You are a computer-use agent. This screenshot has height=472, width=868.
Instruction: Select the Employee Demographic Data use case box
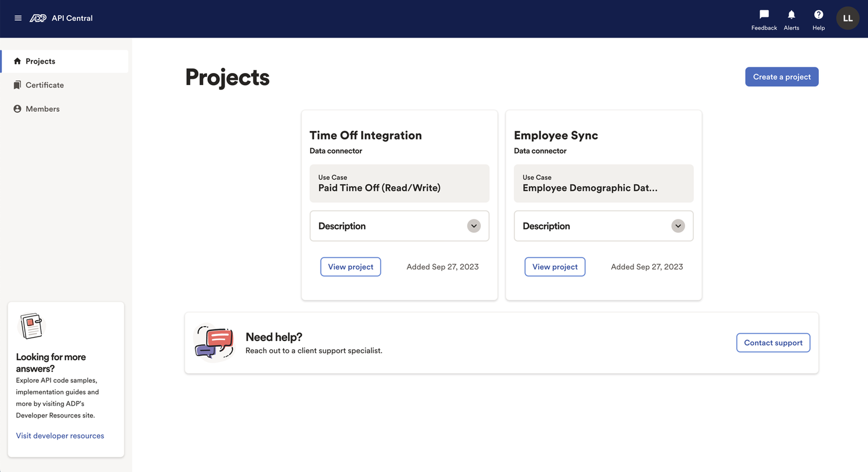tap(603, 184)
